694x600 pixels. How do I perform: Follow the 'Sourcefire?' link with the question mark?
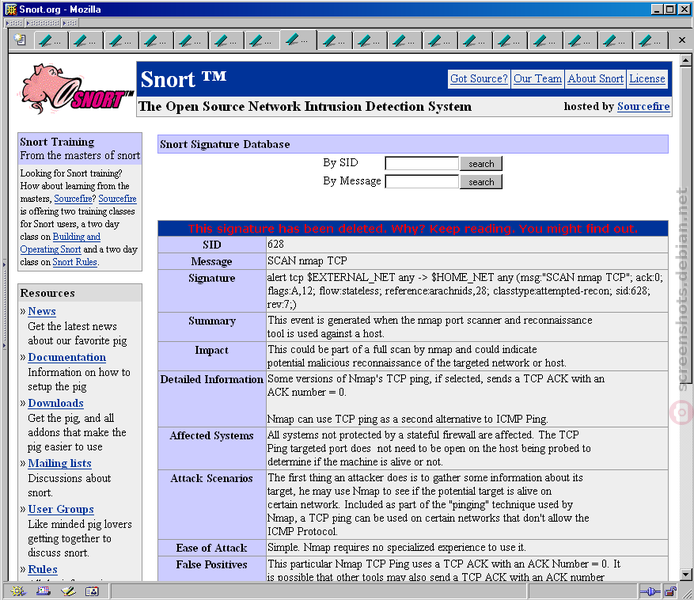[73, 199]
